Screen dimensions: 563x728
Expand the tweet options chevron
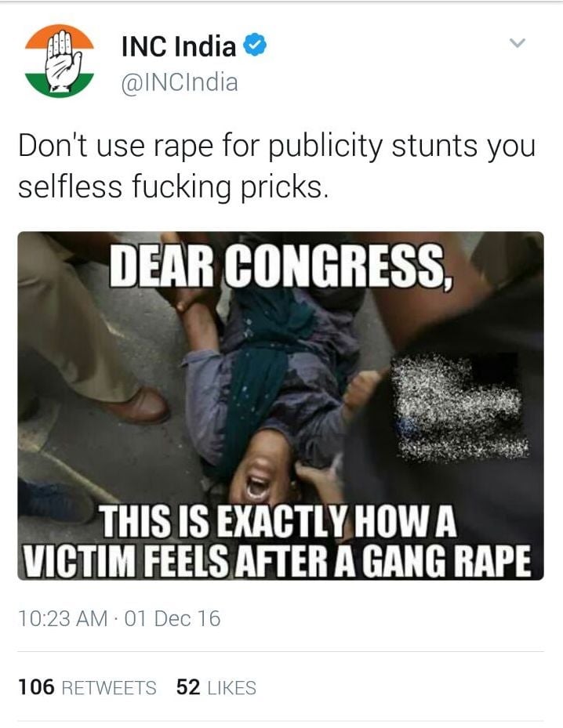(x=517, y=43)
